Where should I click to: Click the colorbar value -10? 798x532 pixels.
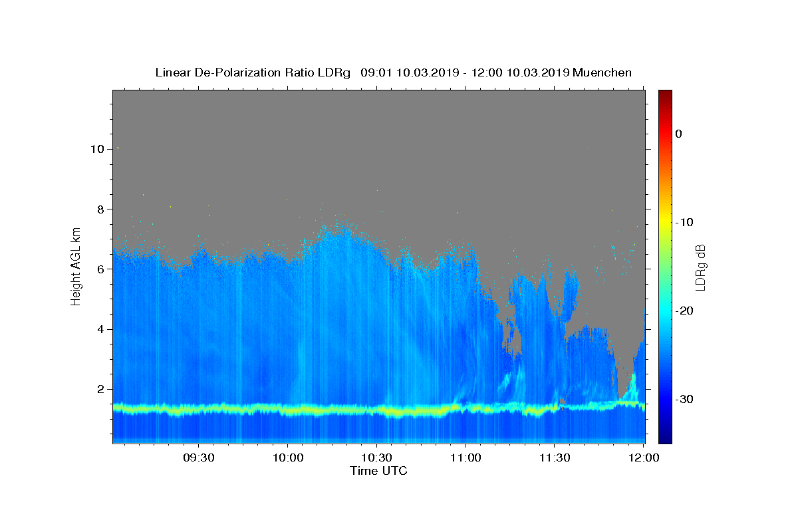[x=684, y=222]
